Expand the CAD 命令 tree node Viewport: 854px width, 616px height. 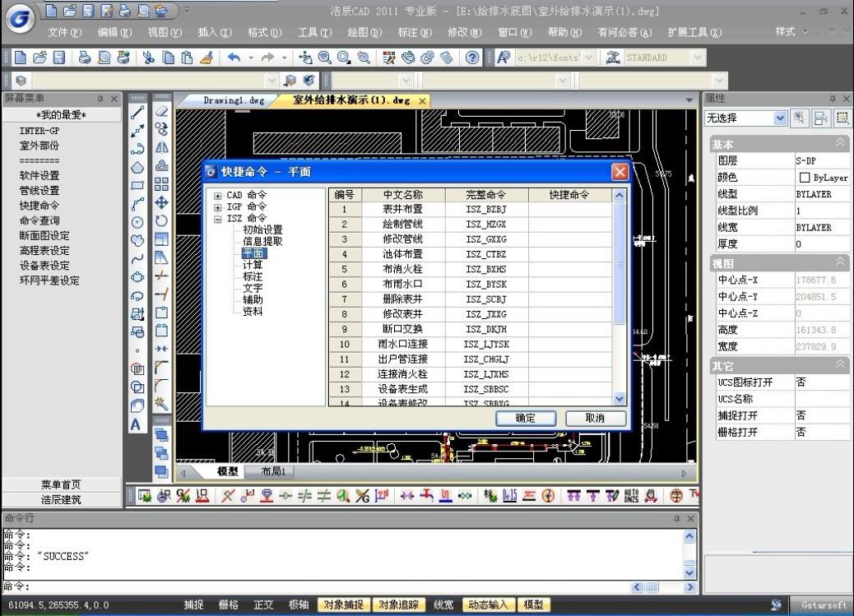click(x=218, y=196)
